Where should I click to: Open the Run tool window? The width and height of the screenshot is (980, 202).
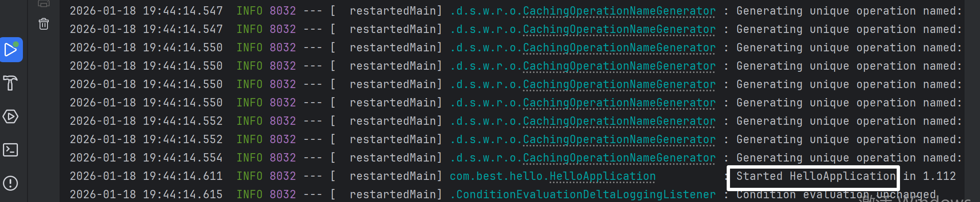[11, 50]
